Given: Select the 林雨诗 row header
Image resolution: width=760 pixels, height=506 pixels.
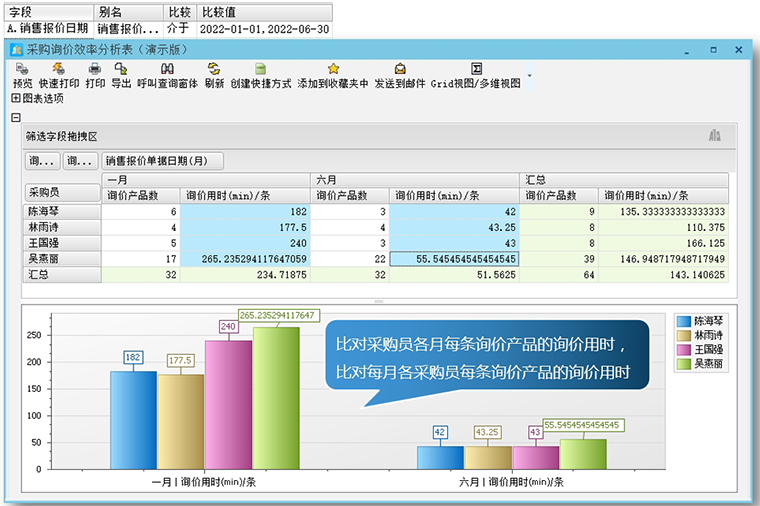Looking at the screenshot, I should (62, 227).
